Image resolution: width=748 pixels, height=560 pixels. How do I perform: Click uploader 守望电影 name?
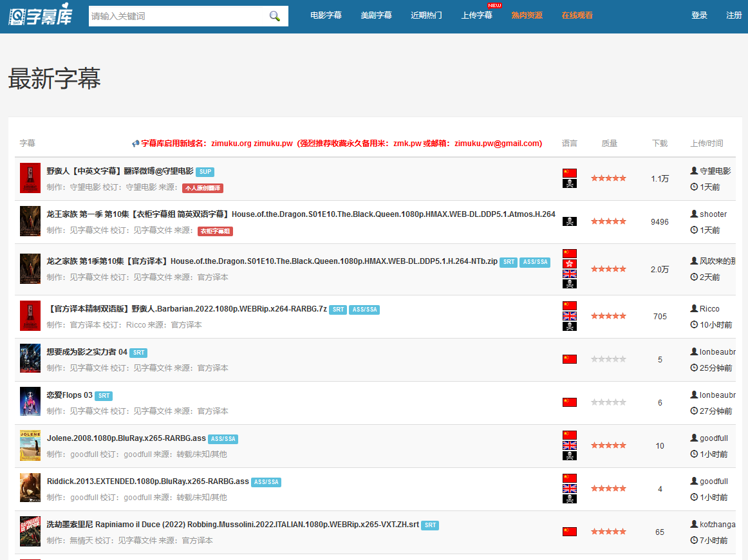pos(715,171)
